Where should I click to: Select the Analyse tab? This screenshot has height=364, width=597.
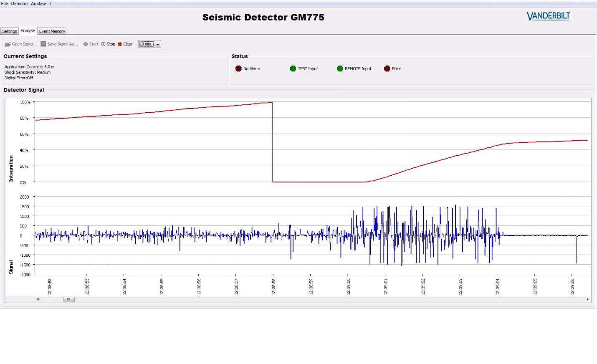click(28, 30)
